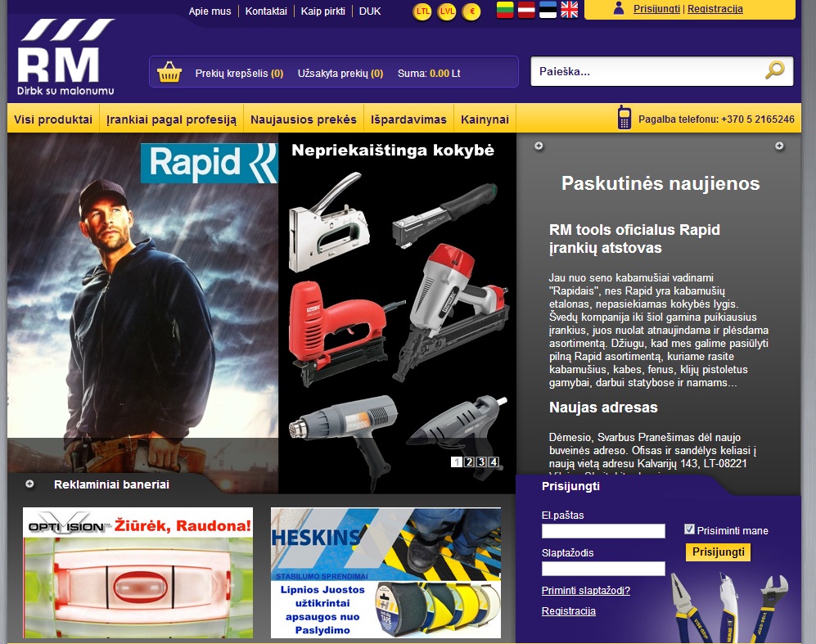Open Prekių krepšelis cart link
The height and width of the screenshot is (644, 816).
[x=239, y=74]
